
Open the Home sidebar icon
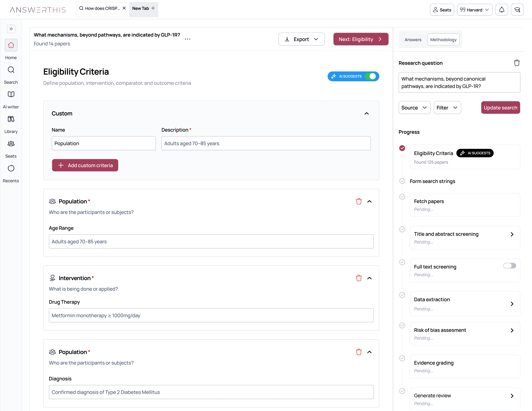[11, 45]
